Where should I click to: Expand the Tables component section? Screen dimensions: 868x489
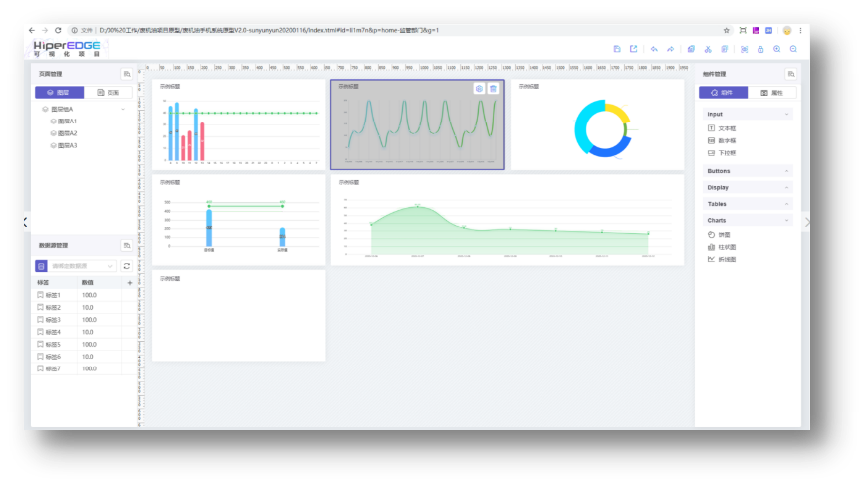786,204
